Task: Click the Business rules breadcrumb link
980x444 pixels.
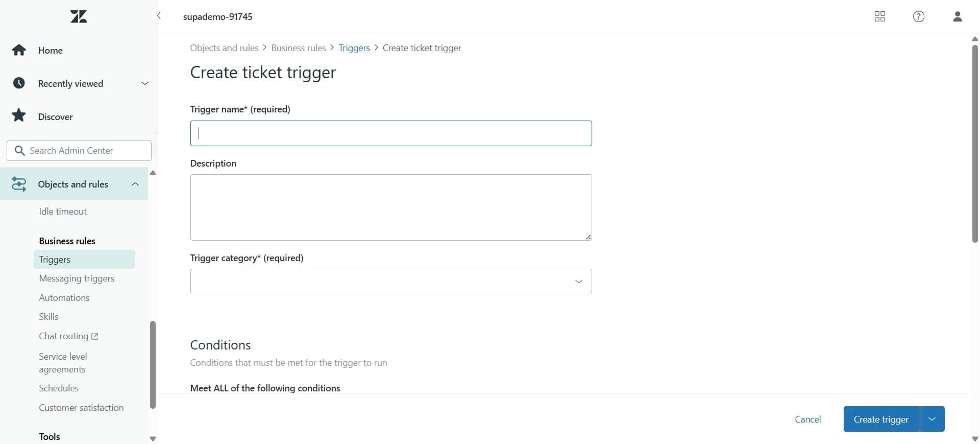Action: 299,48
